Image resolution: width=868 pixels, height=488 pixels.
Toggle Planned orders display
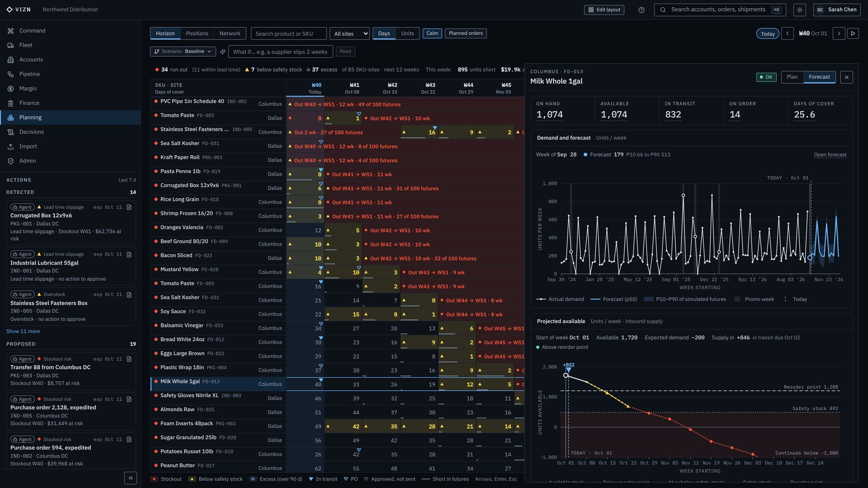click(466, 33)
